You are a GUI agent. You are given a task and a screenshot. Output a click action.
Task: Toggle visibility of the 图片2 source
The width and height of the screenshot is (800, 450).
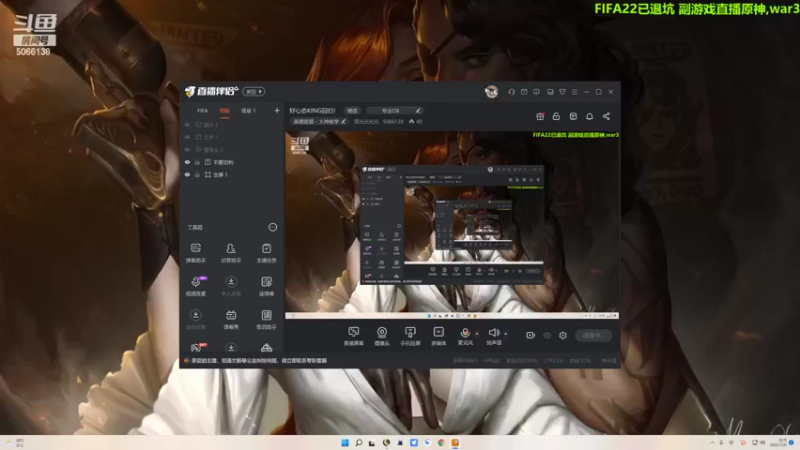tap(187, 124)
